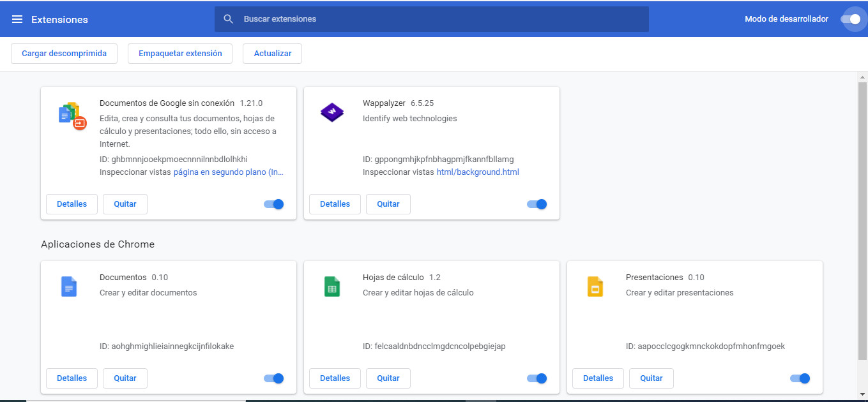Click the scrollbar up arrow
868x402 pixels.
coord(862,77)
